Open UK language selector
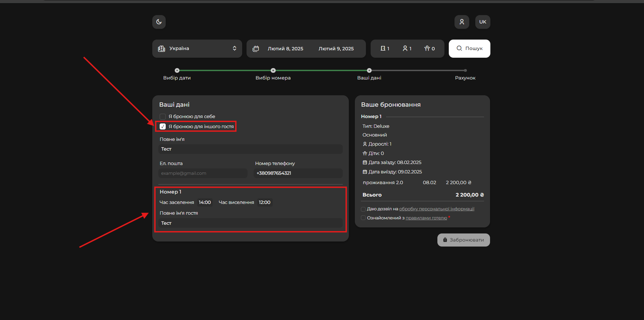The height and width of the screenshot is (320, 644). coord(483,22)
